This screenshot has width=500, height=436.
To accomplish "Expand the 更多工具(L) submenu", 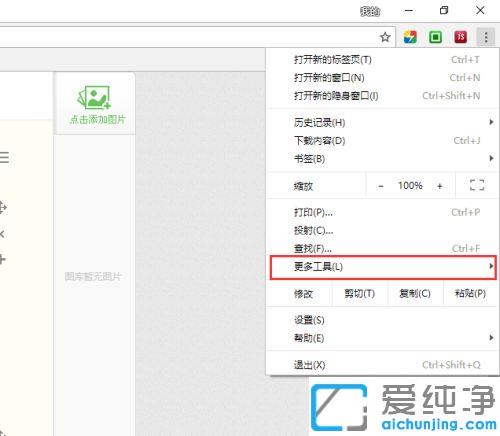I will [x=383, y=267].
